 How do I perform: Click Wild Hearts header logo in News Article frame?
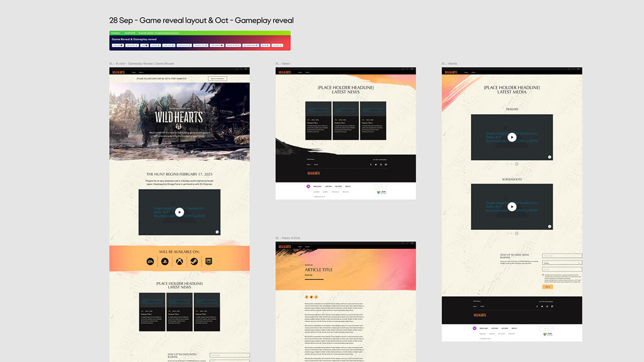[285, 247]
